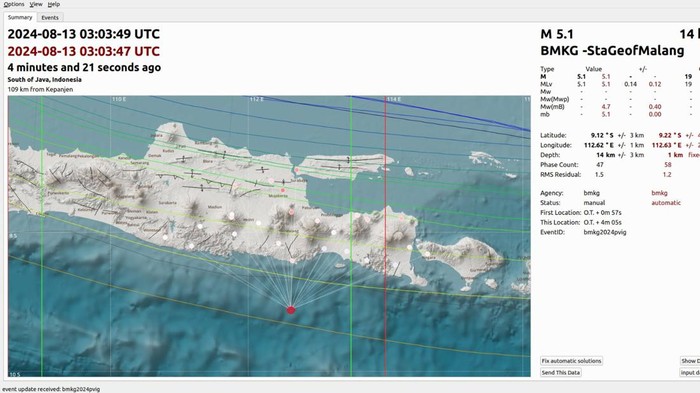Click the BMKG -StaGeofMalang heading
This screenshot has height=393, width=700.
pyautogui.click(x=612, y=50)
